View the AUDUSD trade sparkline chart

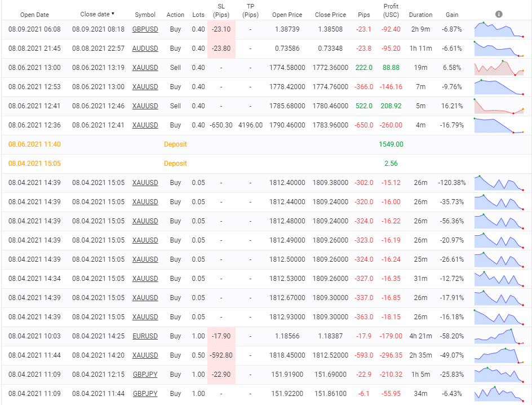(x=499, y=49)
